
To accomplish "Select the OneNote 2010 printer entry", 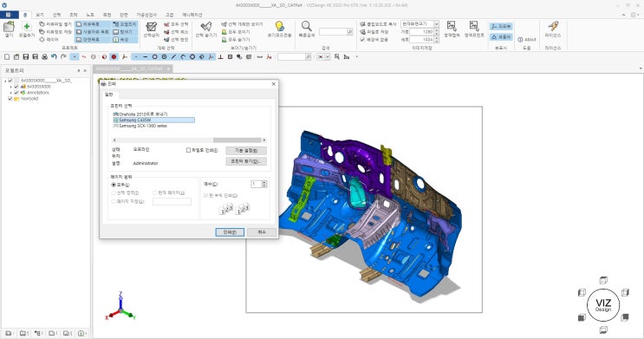I will pos(140,114).
